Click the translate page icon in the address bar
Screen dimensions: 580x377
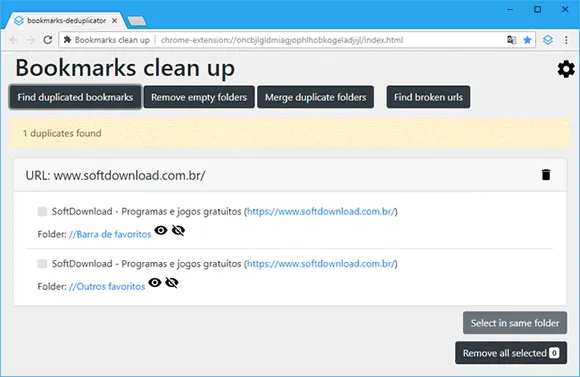(512, 40)
